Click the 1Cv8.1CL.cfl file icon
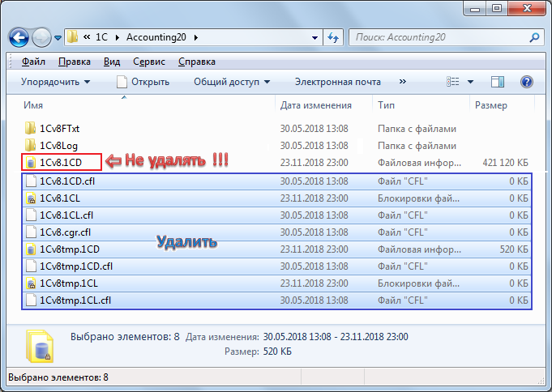The width and height of the screenshot is (552, 392). click(31, 215)
